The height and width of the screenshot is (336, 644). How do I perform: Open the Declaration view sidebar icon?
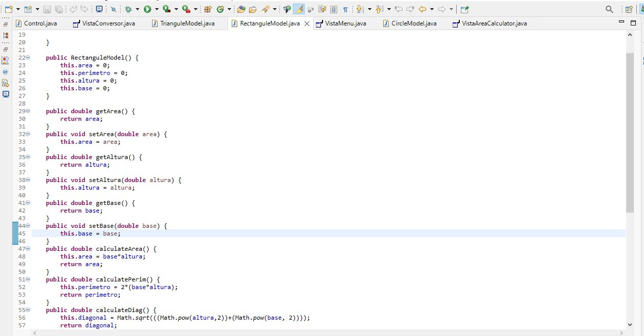(x=6, y=83)
